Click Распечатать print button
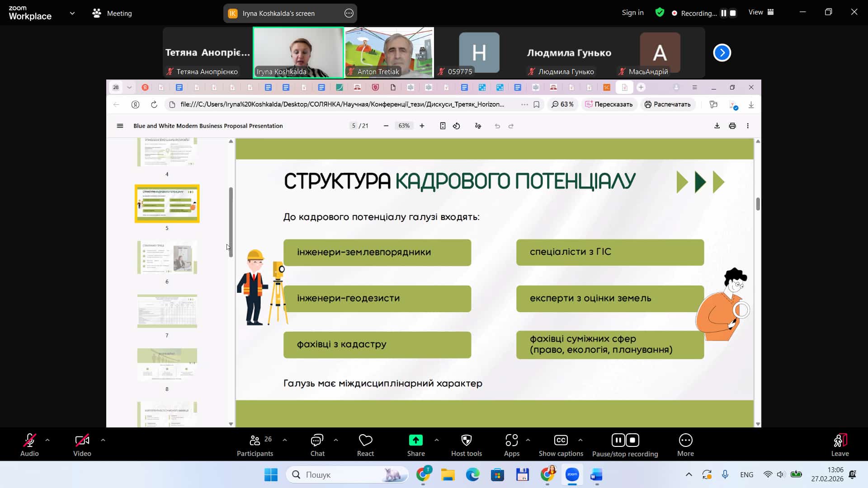 [x=667, y=104]
